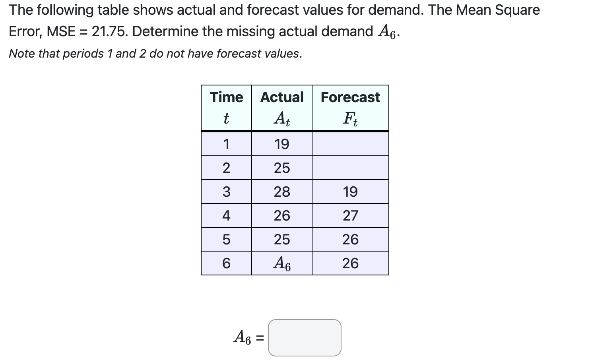Click the A6 answer input box
This screenshot has height=364, width=590.
[305, 338]
